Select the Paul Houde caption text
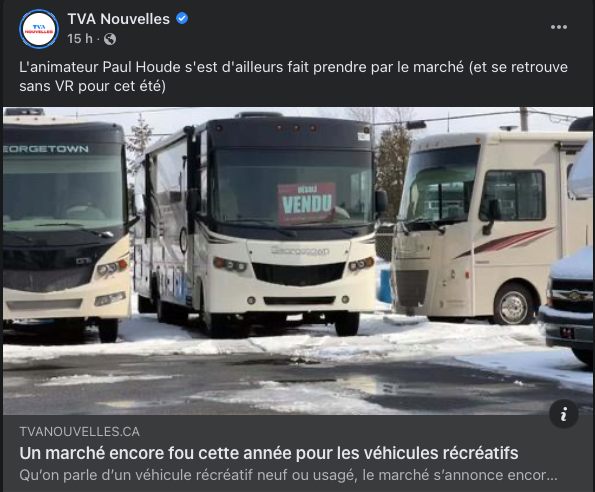This screenshot has width=595, height=492. 293,76
